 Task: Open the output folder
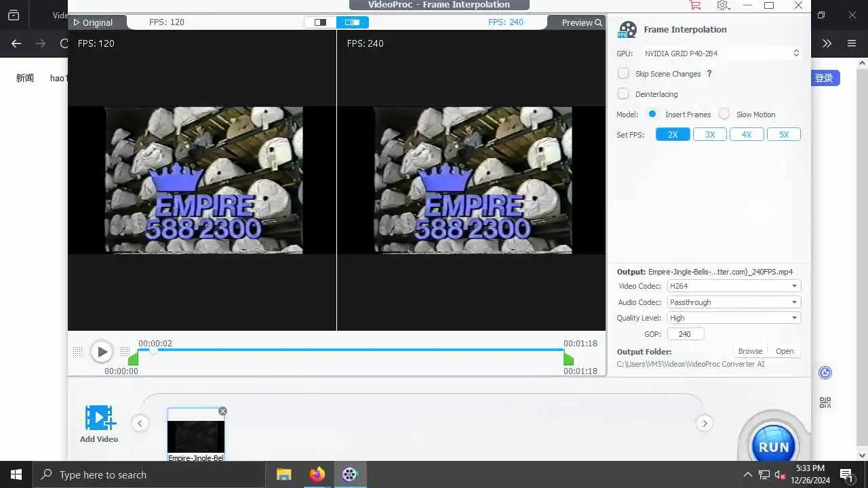785,351
